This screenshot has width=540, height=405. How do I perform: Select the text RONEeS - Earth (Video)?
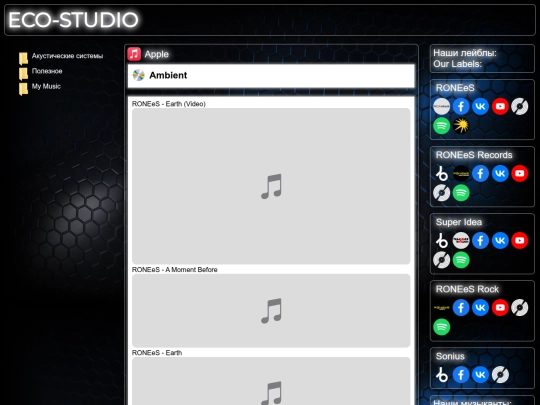pyautogui.click(x=169, y=104)
